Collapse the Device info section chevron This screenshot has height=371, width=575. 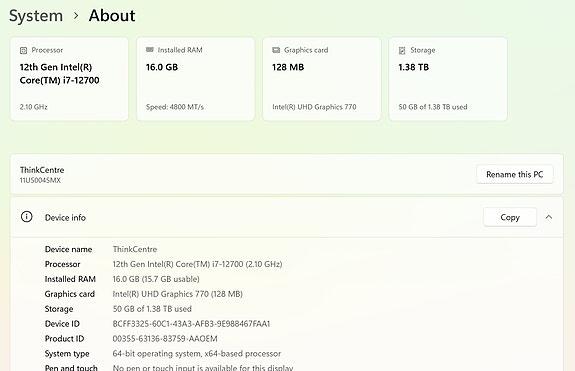[x=549, y=217]
